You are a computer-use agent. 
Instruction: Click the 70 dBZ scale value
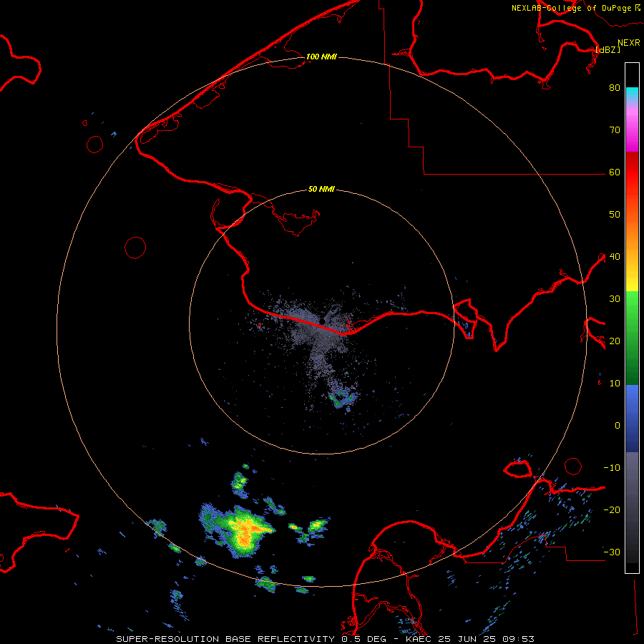(x=615, y=130)
